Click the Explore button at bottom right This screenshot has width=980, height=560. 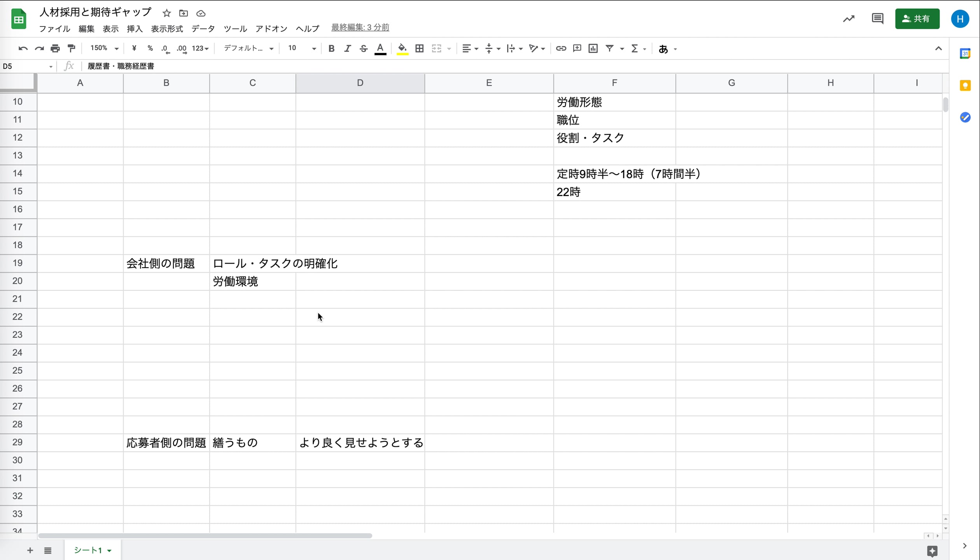pos(932,551)
